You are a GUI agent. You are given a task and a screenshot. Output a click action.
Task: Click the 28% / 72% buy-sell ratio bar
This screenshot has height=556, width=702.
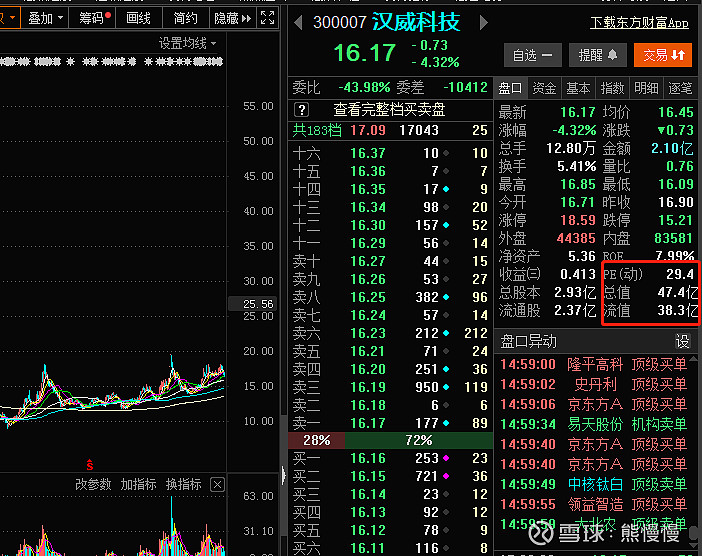tap(390, 441)
